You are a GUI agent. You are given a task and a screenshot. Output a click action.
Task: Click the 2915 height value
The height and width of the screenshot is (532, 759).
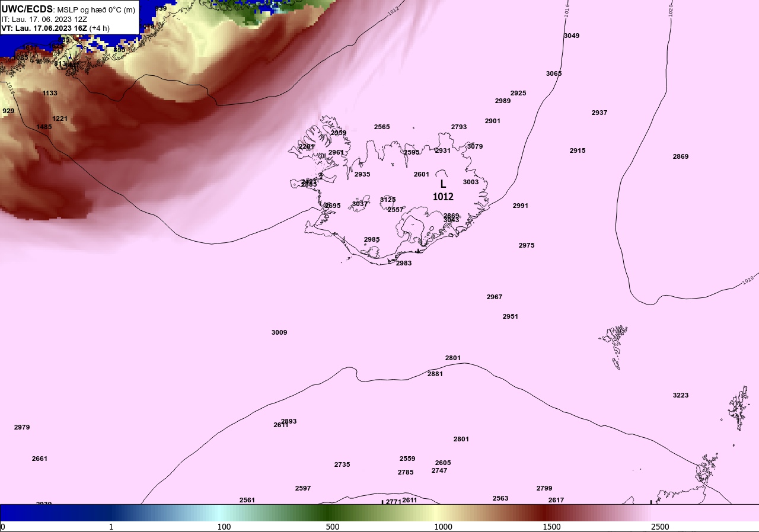pos(578,150)
